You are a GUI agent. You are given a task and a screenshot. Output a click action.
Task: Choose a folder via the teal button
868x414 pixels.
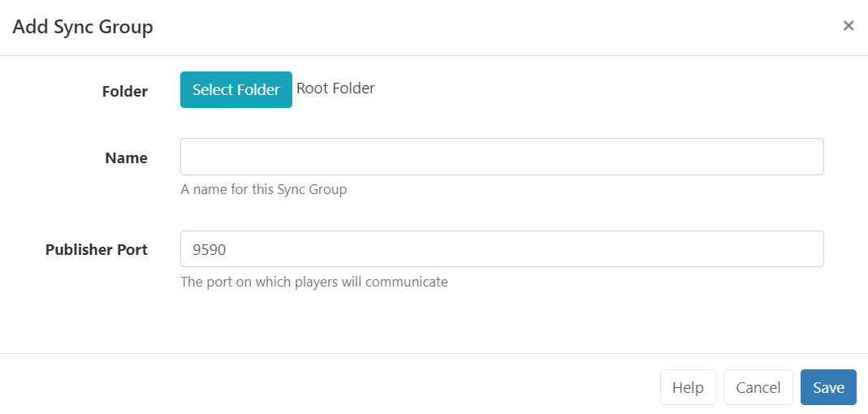click(x=235, y=89)
